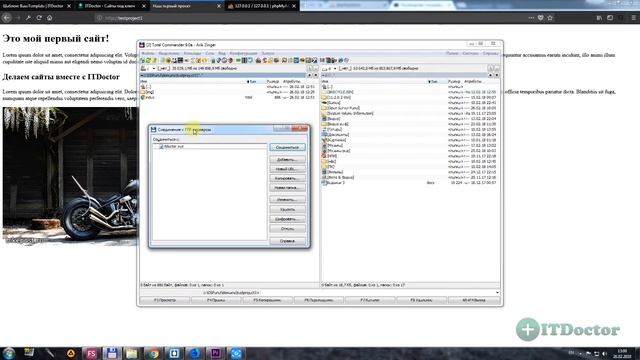Open Firefox from the taskbar

point(196,353)
